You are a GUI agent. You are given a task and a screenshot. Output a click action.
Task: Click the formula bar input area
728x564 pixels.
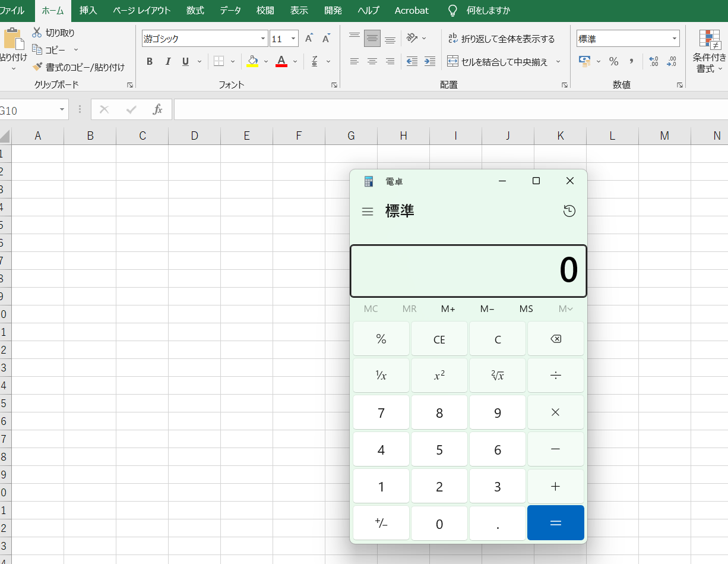[x=451, y=109]
